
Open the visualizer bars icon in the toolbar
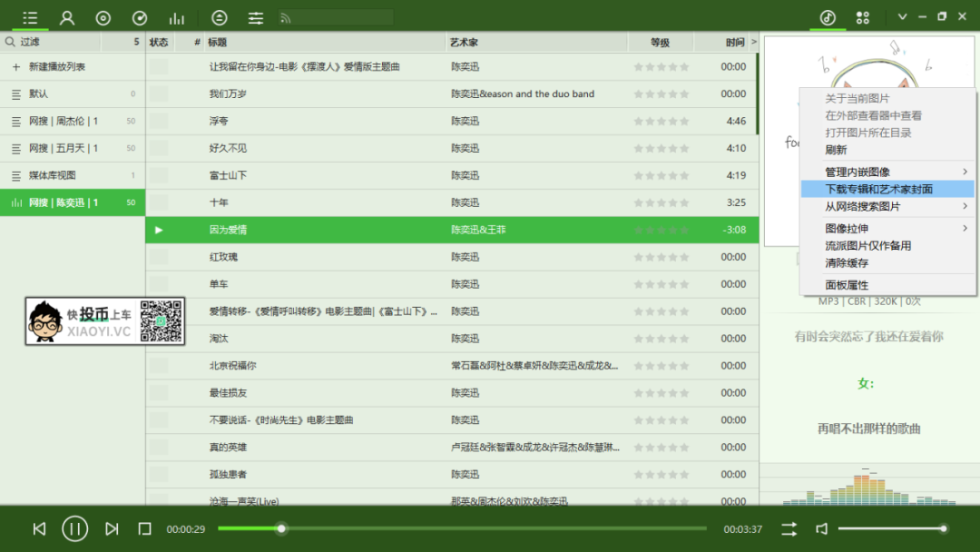point(176,16)
